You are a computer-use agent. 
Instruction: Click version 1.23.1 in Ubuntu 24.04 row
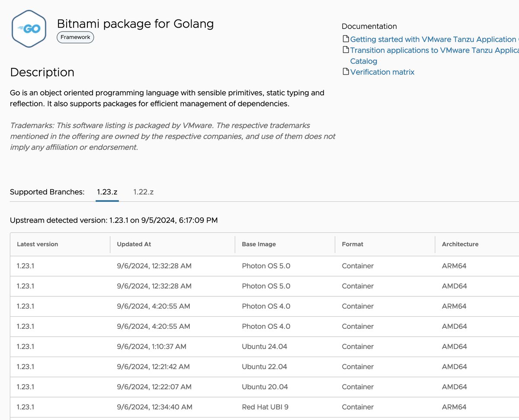tap(25, 347)
